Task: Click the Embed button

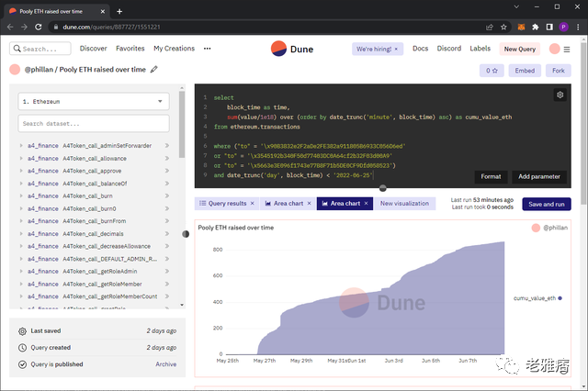Action: point(525,71)
